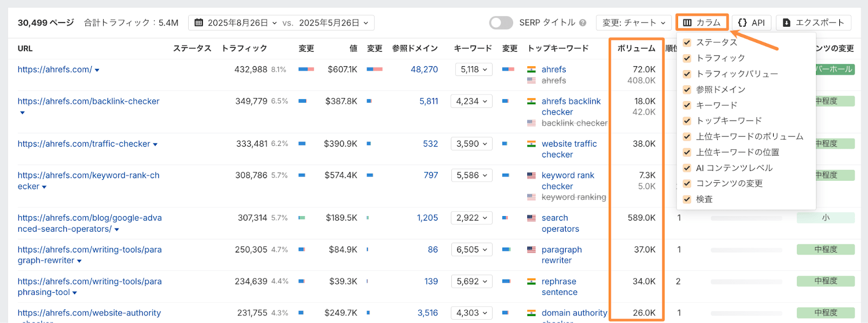Select 検査 option in column menu
The image size is (868, 323).
(704, 200)
